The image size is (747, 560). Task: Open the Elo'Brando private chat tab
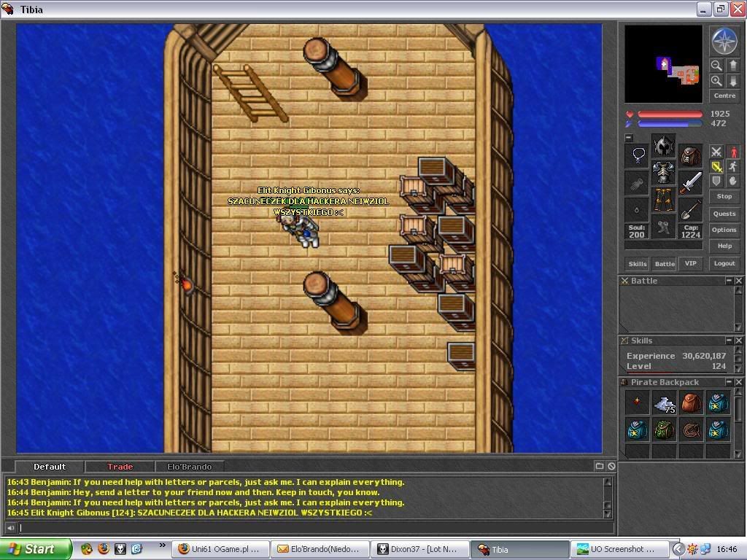(190, 467)
